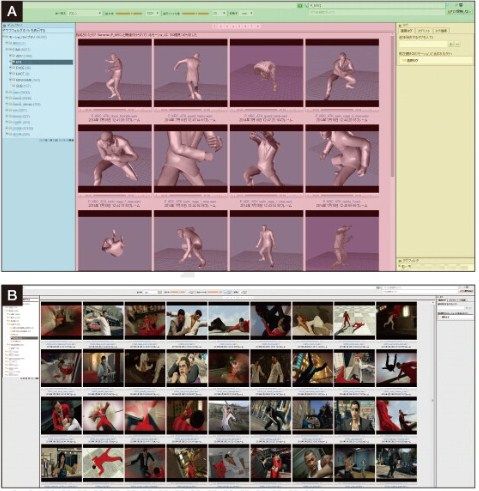Click the page number strip above window A's thumbnails
Image resolution: width=479 pixels, height=491 pixels.
236,26
